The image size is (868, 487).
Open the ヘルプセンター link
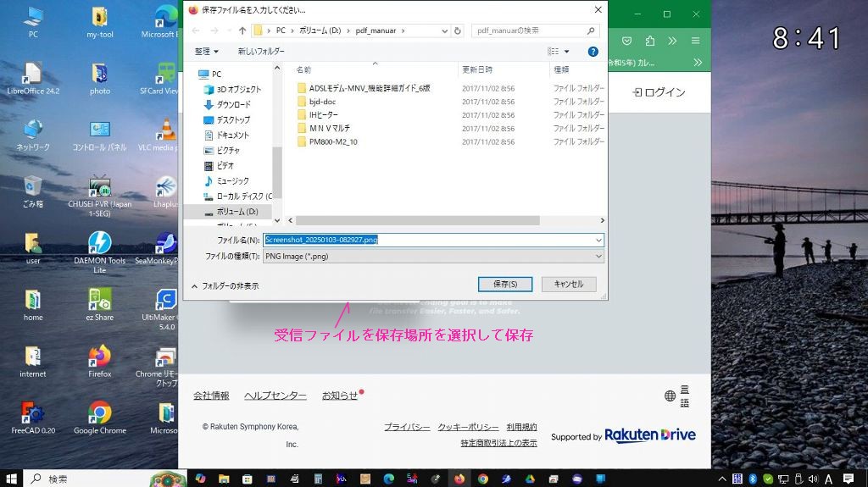coord(275,396)
